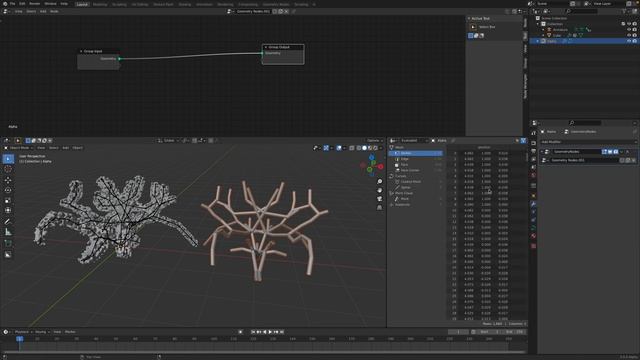640x360 pixels.
Task: Expand the Cube item in outliner
Action: pyautogui.click(x=544, y=36)
